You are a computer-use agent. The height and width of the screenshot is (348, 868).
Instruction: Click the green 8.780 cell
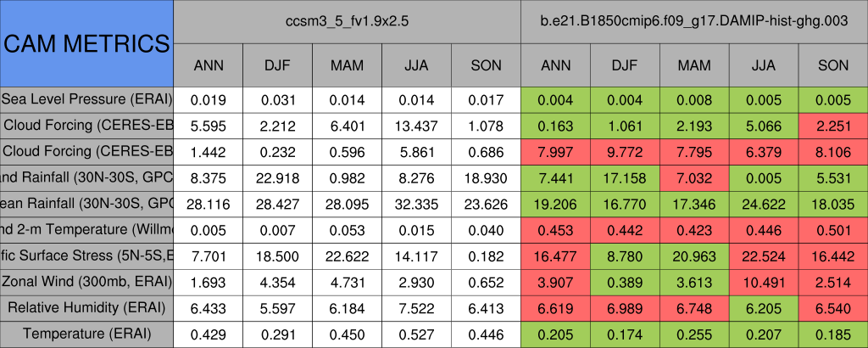[x=625, y=255]
